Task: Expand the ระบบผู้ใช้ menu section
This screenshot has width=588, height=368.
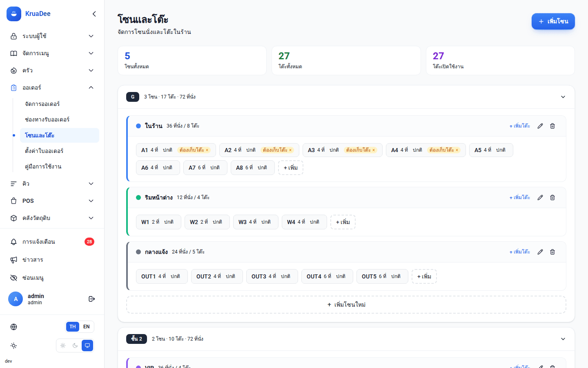Action: pyautogui.click(x=52, y=36)
